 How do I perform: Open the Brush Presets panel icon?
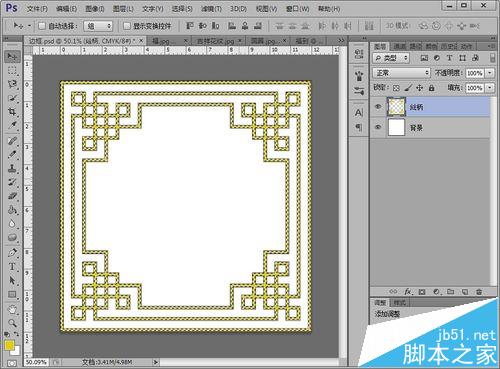(359, 91)
